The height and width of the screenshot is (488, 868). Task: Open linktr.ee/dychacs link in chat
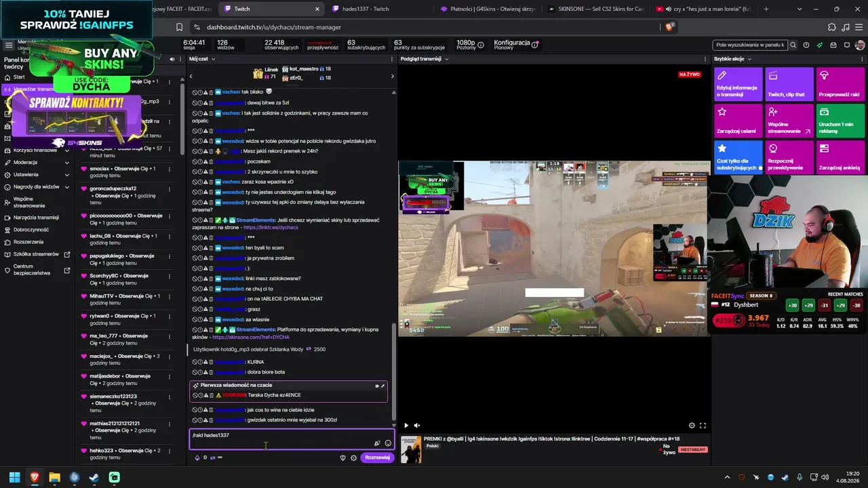coord(271,228)
